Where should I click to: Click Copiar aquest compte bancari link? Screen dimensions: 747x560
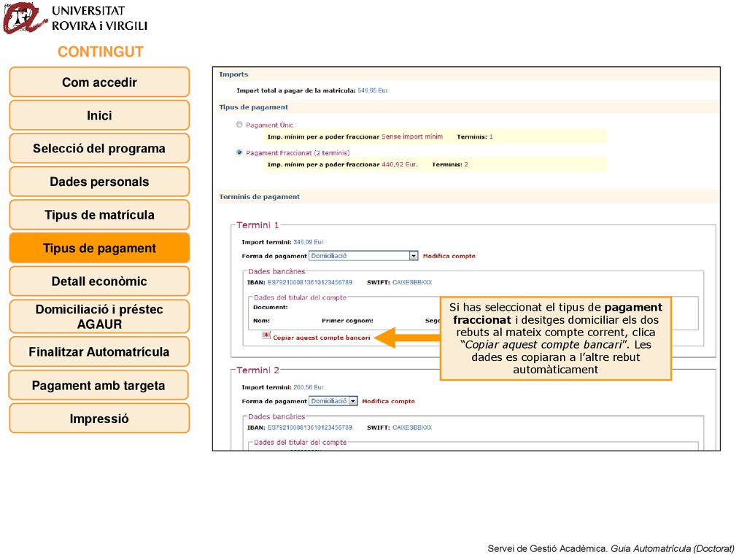[321, 338]
